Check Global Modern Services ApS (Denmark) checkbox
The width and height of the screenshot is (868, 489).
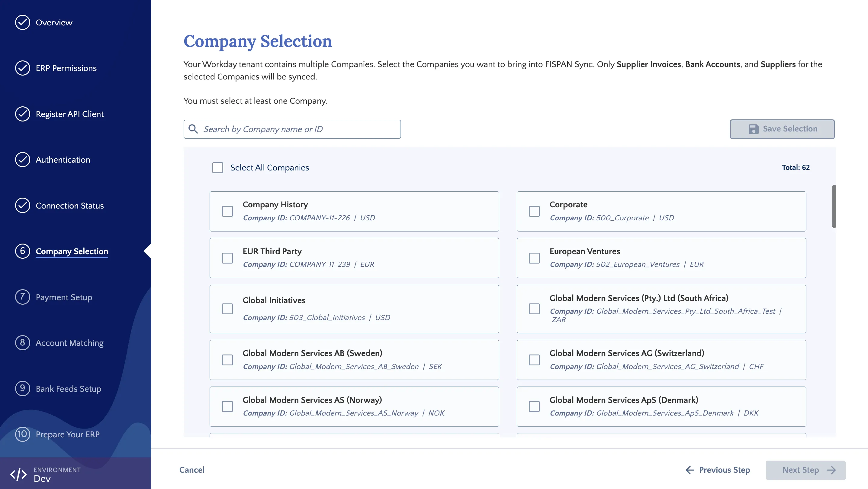click(x=534, y=406)
